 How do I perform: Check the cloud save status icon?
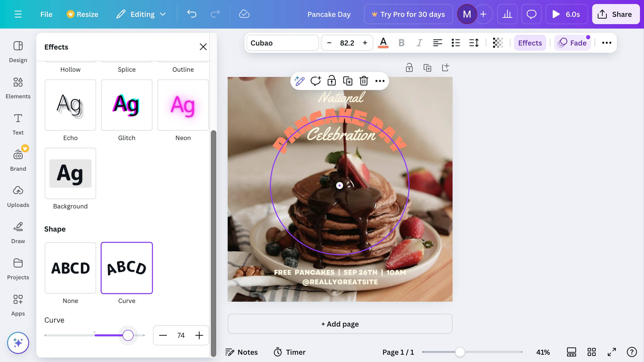pos(244,14)
